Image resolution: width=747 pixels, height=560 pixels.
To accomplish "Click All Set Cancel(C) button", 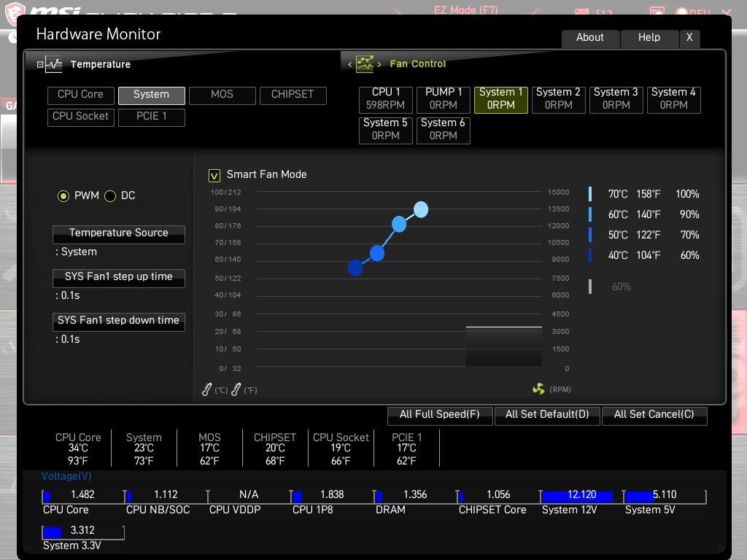I will pos(654,415).
